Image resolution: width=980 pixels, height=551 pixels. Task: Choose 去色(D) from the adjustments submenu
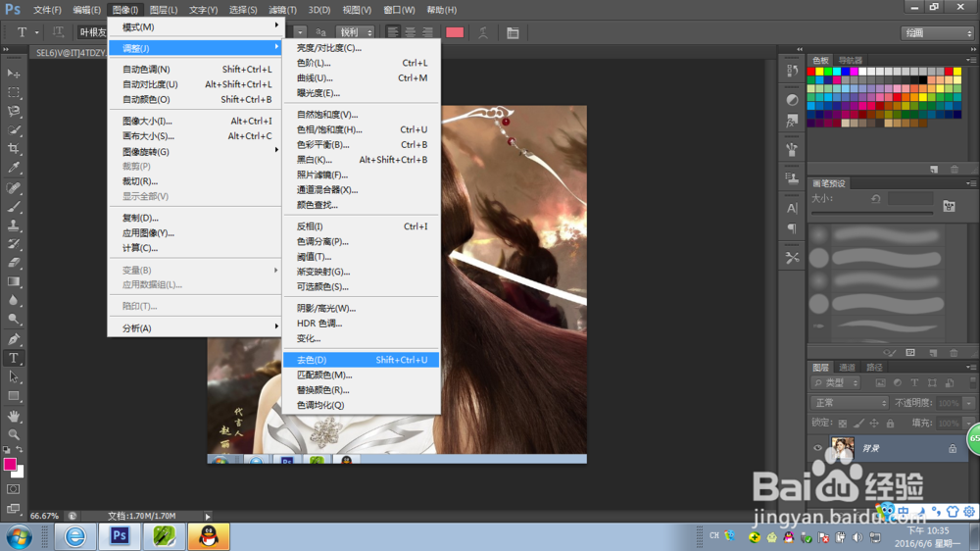coord(362,360)
